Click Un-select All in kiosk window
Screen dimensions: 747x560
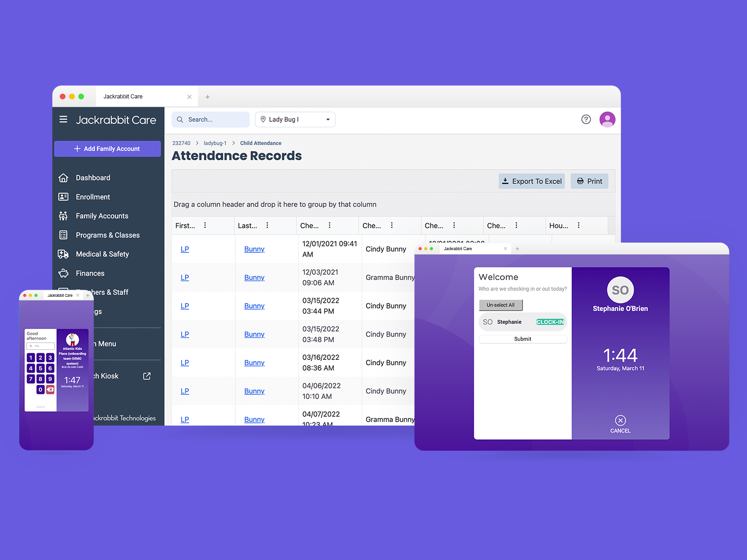(500, 305)
